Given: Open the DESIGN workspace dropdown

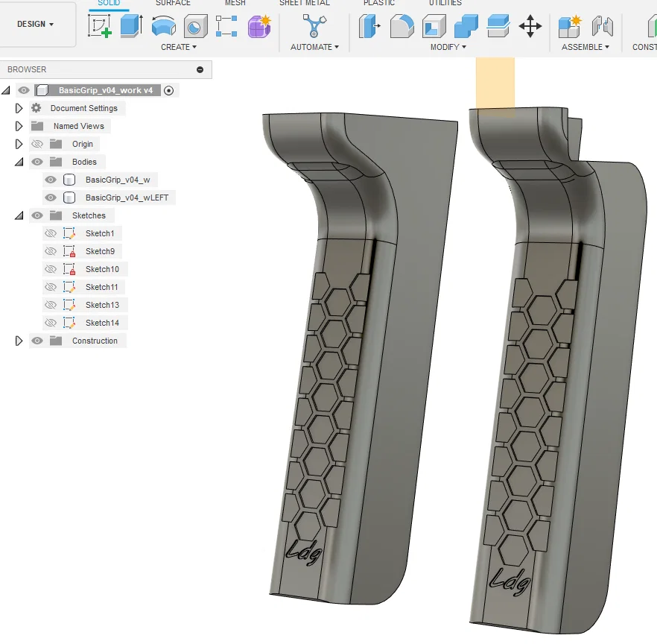Looking at the screenshot, I should coord(35,25).
